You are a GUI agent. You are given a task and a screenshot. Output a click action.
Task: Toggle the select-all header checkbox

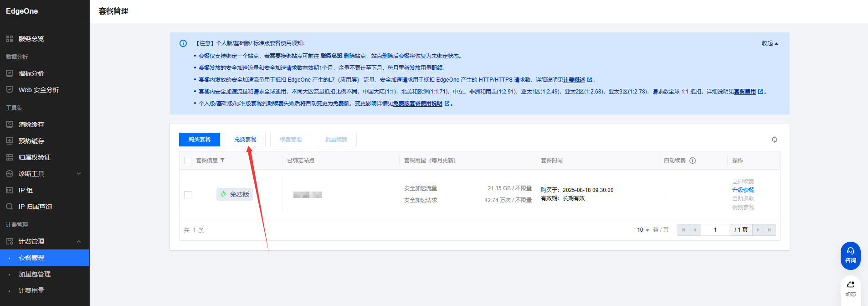tap(188, 161)
